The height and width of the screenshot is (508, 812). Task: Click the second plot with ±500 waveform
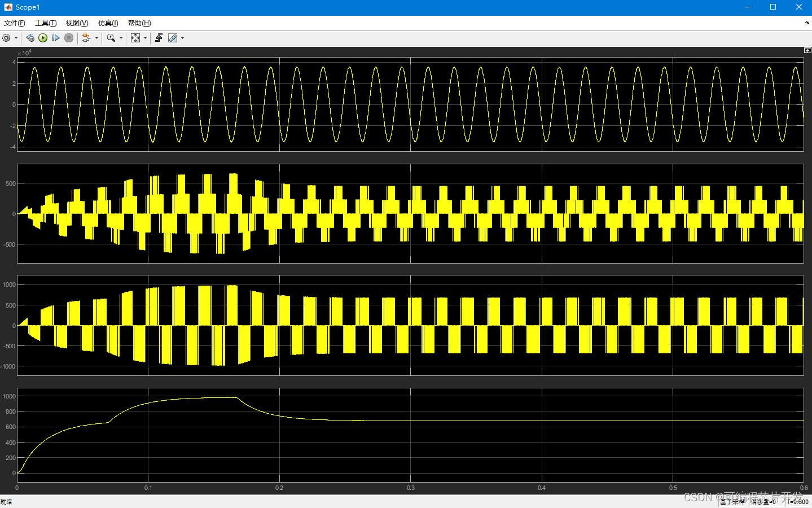tap(410, 213)
